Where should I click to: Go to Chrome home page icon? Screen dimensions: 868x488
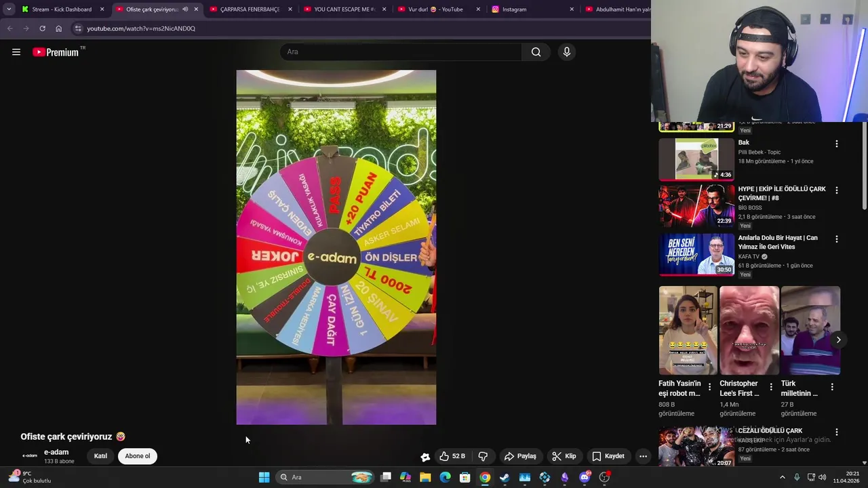tap(58, 28)
